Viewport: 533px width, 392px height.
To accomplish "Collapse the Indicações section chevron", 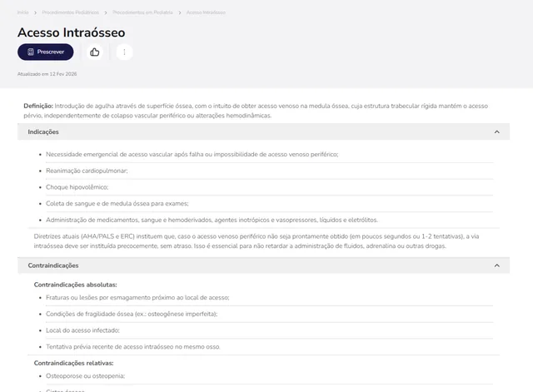I will click(x=497, y=131).
